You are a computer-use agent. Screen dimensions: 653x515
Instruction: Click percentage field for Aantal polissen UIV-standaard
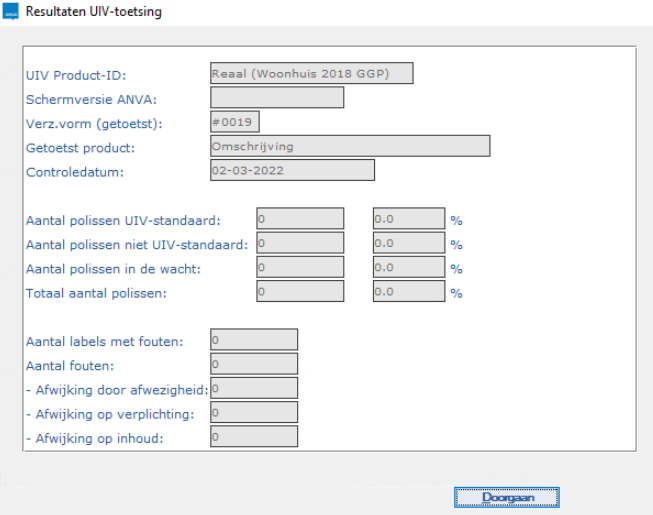coord(409,219)
